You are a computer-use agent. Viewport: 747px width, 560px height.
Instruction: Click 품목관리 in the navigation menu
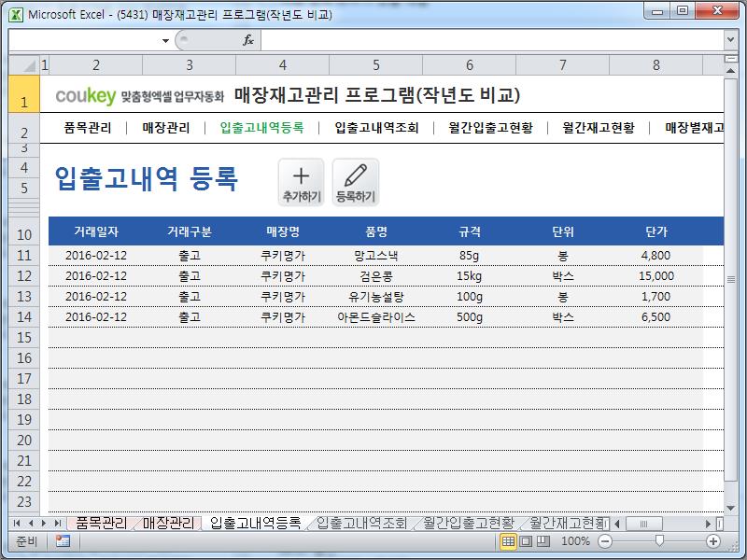click(x=88, y=128)
